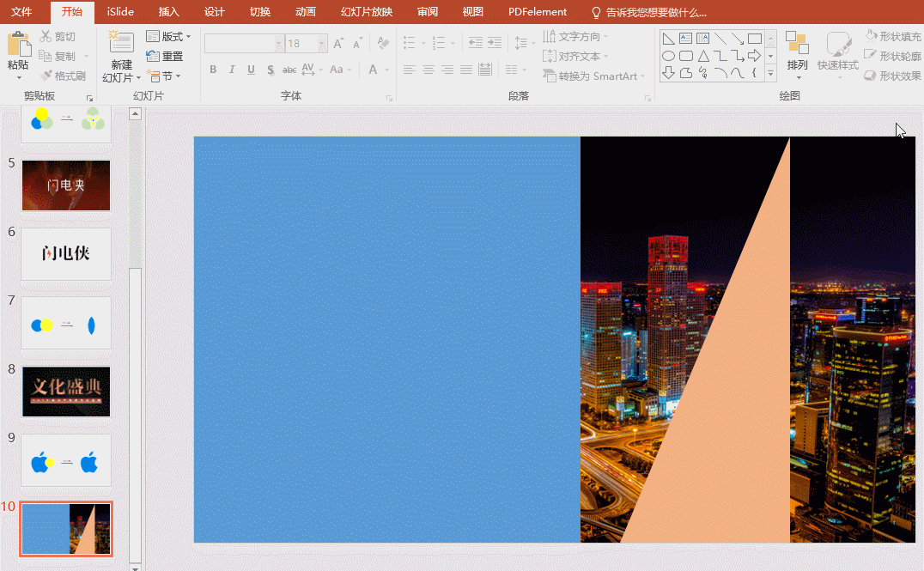Select the isosceles triangle shape
The height and width of the screenshot is (571, 924).
[x=703, y=56]
